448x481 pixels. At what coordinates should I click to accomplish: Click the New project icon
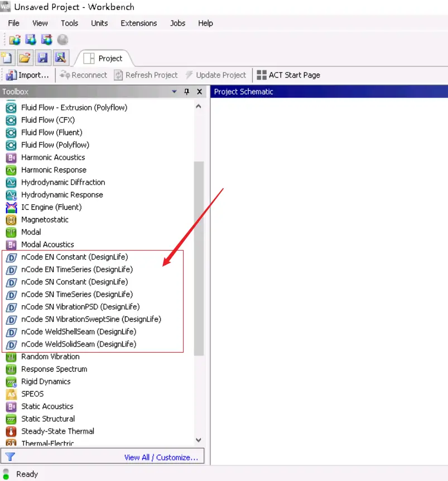7,57
